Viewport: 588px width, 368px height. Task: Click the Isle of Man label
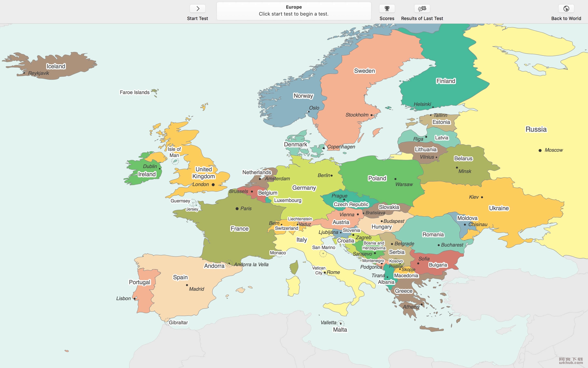174,152
